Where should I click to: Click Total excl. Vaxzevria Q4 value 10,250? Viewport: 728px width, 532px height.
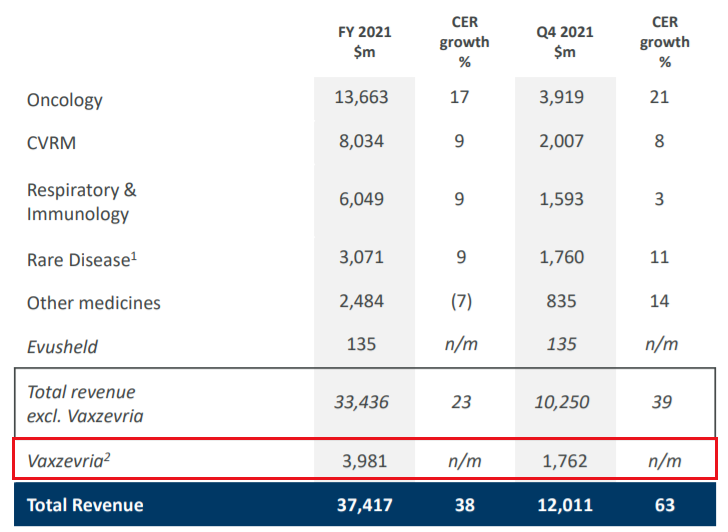(x=561, y=402)
